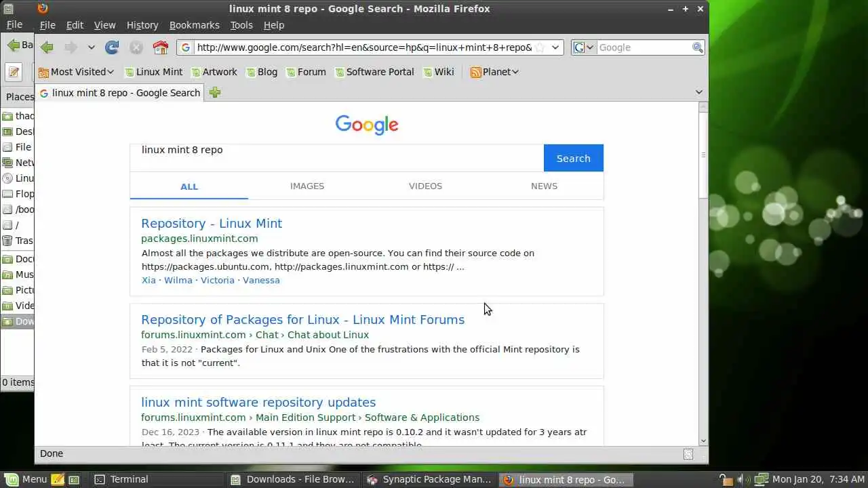Select the 'linux mint 8 repo - Google Search' tab
The height and width of the screenshot is (488, 868).
tap(120, 93)
